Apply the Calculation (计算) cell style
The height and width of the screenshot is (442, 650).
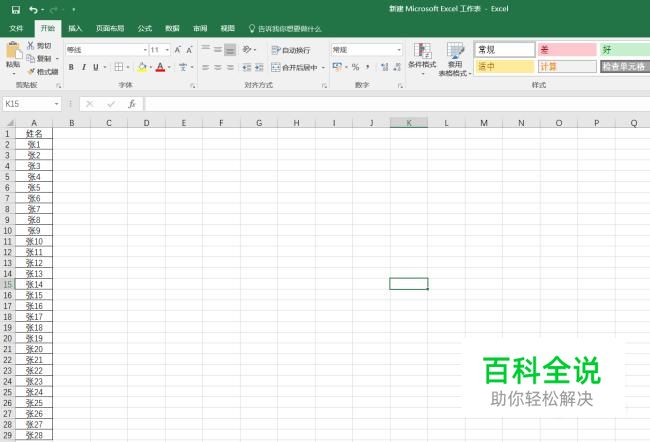click(567, 66)
